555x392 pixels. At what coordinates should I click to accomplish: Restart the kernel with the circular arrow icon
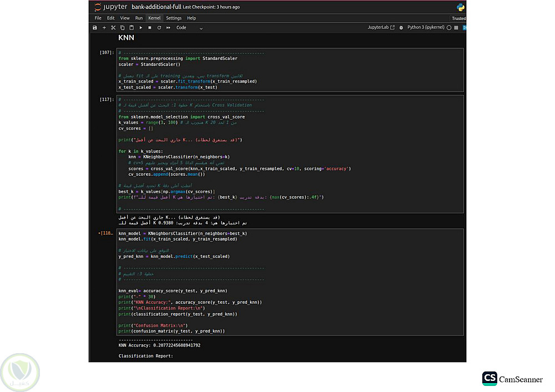click(159, 28)
